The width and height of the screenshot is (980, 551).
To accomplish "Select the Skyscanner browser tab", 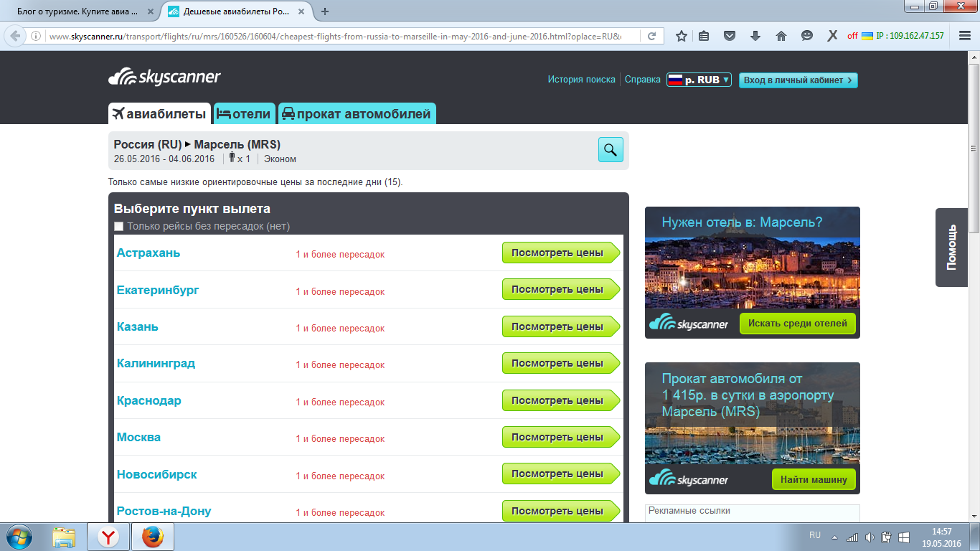I will [236, 11].
